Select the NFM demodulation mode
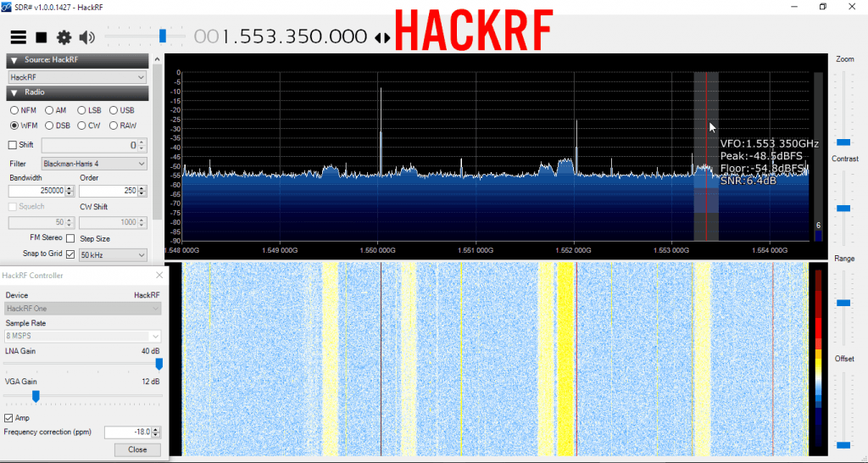 click(x=14, y=110)
